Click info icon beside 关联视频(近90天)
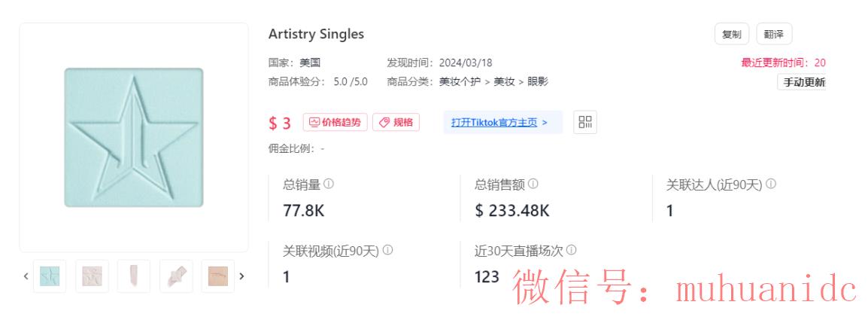Screen dimensions: 868x317 point(387,250)
